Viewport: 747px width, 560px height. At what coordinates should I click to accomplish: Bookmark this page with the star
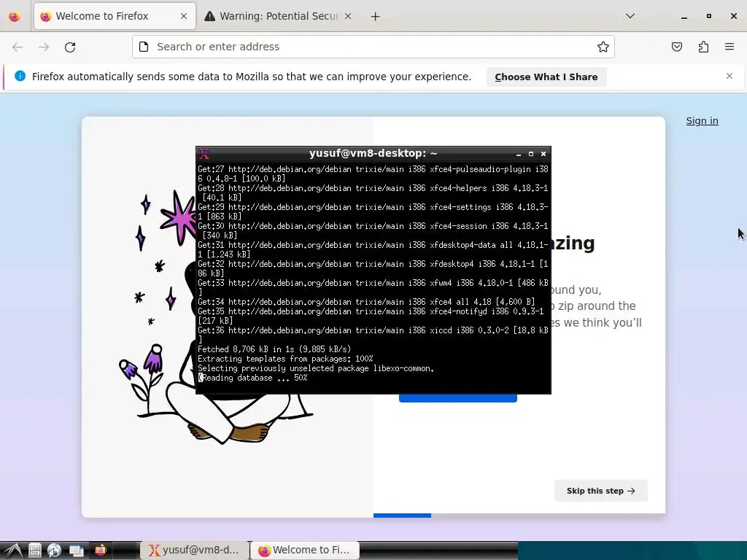point(603,47)
